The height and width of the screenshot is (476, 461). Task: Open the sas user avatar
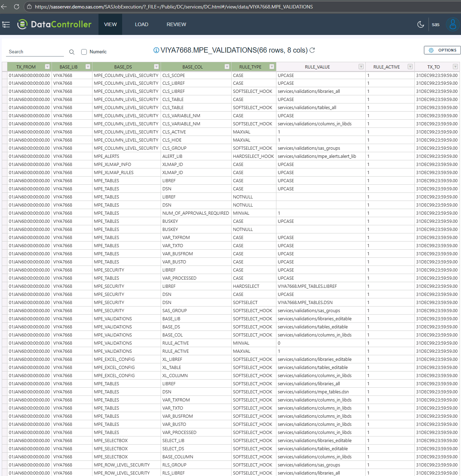[453, 24]
